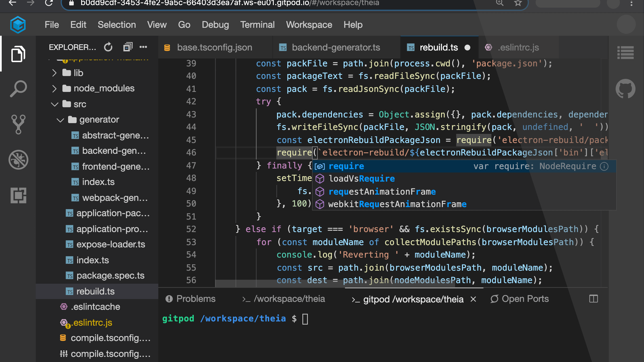Show more info for require suggestion

[604, 166]
